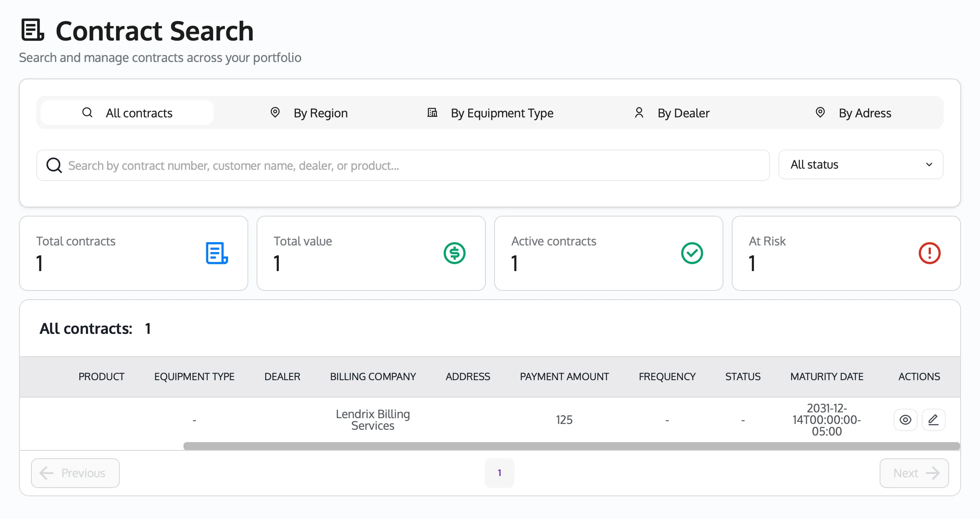This screenshot has height=519, width=980.
Task: Click the green dollar icon on Total value card
Action: click(x=454, y=253)
